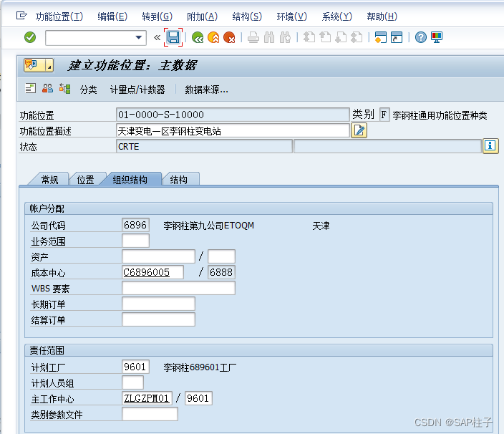Click the 资产 main number field

158,256
